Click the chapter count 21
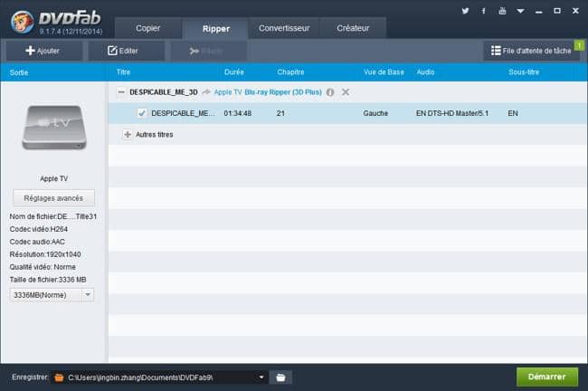This screenshot has width=588, height=391. coord(280,113)
